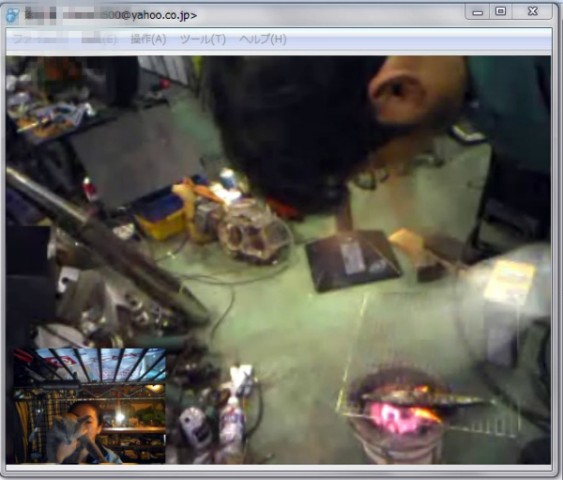The width and height of the screenshot is (563, 480).
Task: Open the 操作(A) menu
Action: tap(148, 39)
